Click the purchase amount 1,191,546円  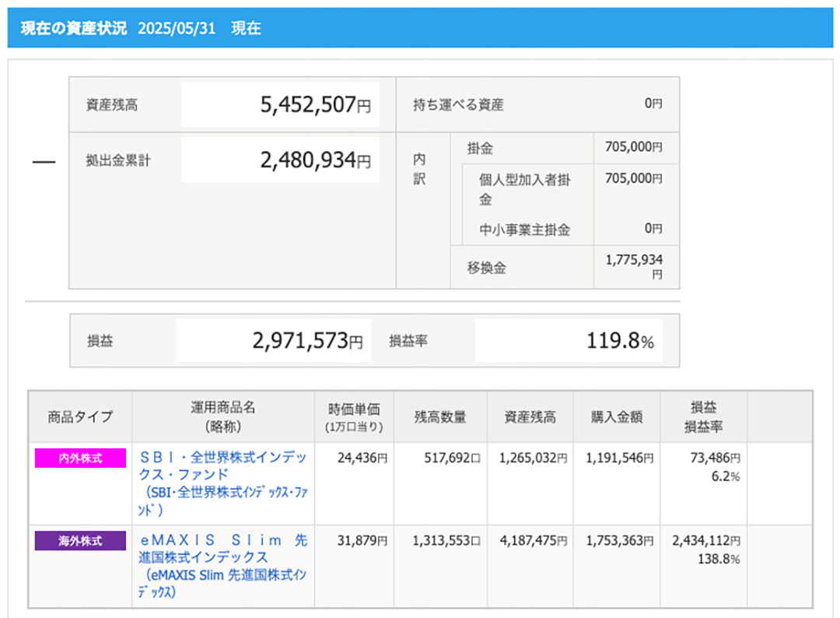(619, 458)
